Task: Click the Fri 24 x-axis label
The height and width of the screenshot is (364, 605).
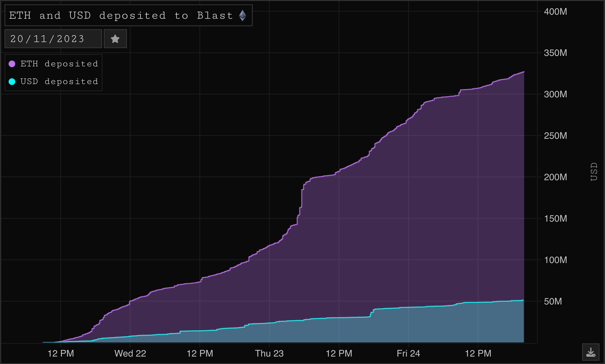Action: coord(408,353)
